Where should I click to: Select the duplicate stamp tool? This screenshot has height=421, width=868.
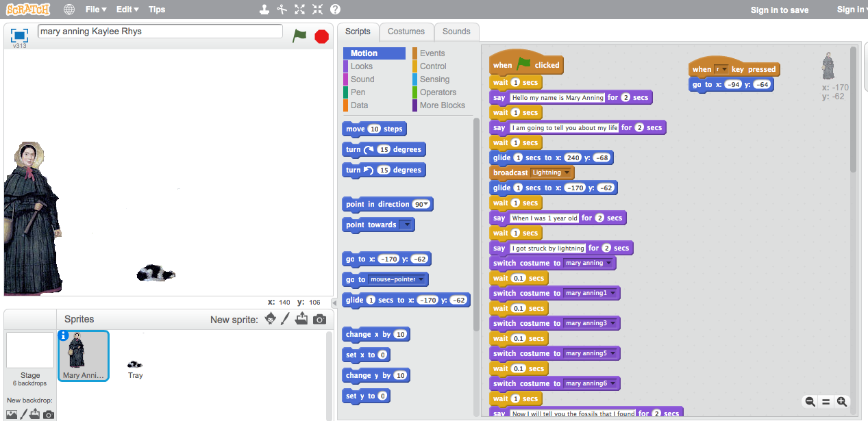point(264,10)
